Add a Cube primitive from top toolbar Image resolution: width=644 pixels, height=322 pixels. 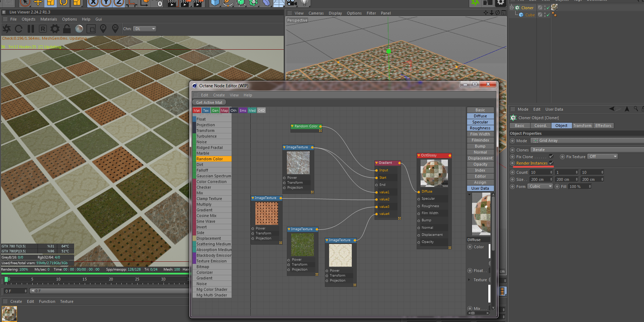click(x=215, y=3)
